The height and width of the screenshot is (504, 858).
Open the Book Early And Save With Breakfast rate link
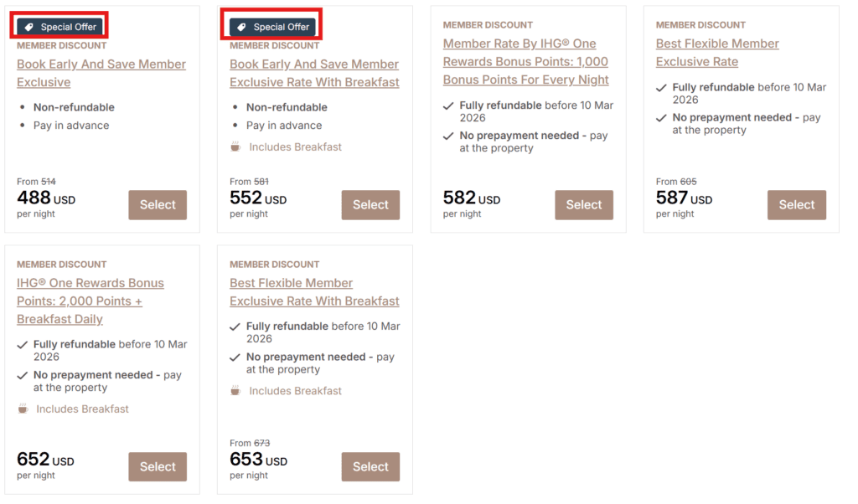(313, 73)
